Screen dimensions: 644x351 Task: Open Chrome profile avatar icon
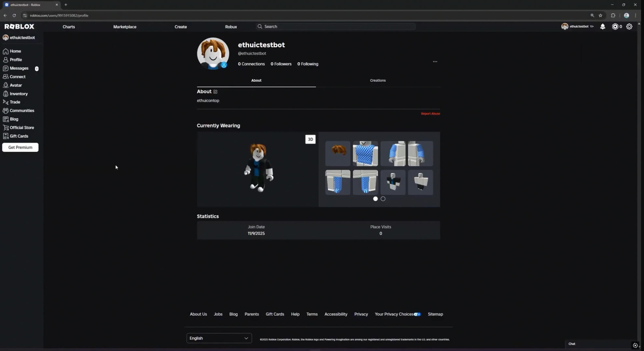626,15
